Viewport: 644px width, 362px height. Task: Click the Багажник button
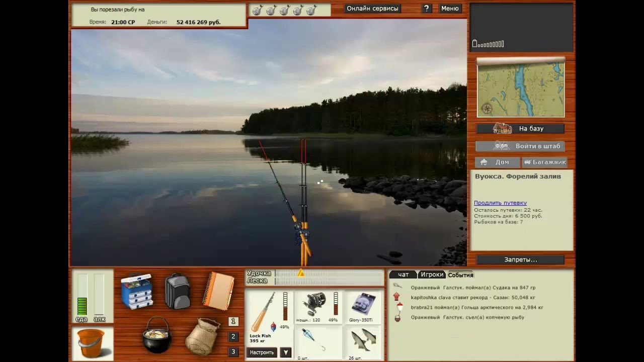pos(545,162)
